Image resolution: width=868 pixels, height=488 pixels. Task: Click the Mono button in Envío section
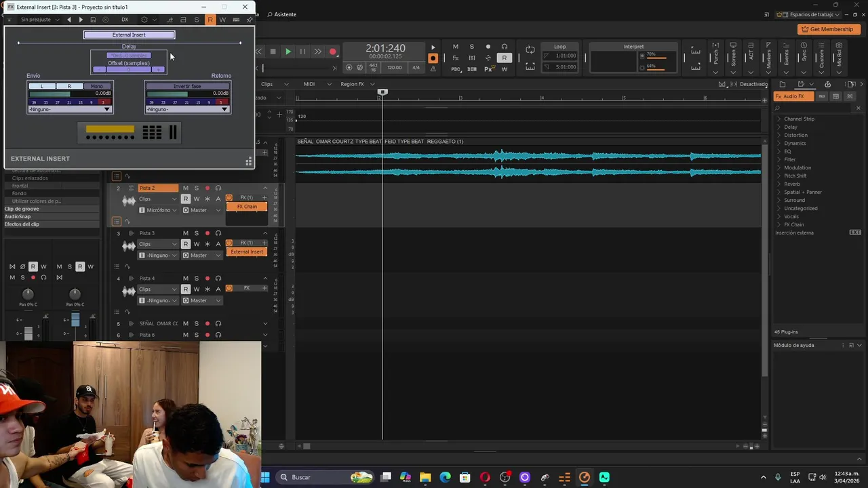point(97,86)
